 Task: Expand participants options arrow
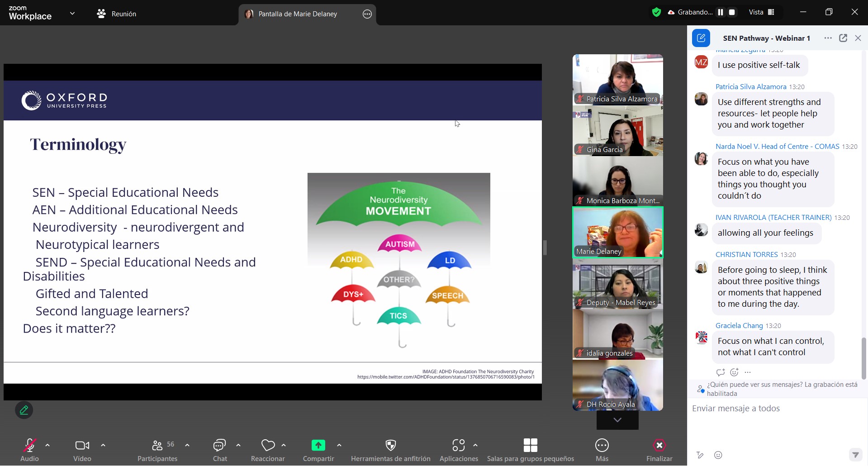(187, 446)
